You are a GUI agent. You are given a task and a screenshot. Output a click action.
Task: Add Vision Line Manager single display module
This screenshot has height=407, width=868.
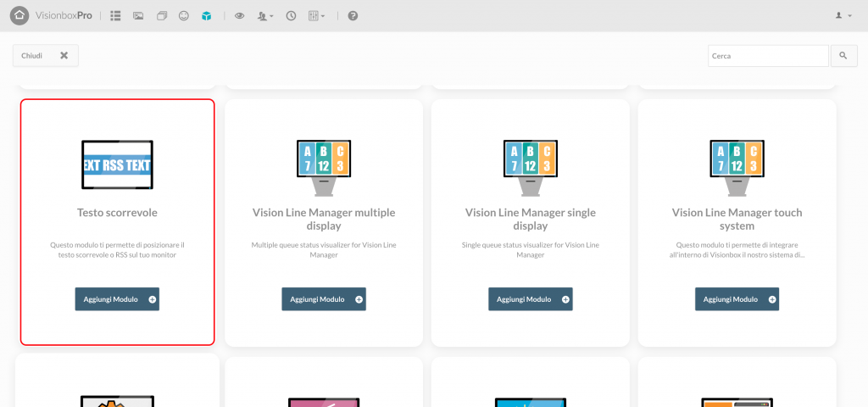(531, 299)
